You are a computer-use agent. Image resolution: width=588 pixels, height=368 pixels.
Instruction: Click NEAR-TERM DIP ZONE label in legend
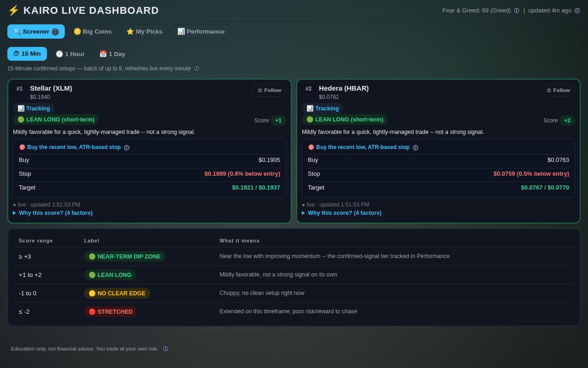tap(124, 257)
